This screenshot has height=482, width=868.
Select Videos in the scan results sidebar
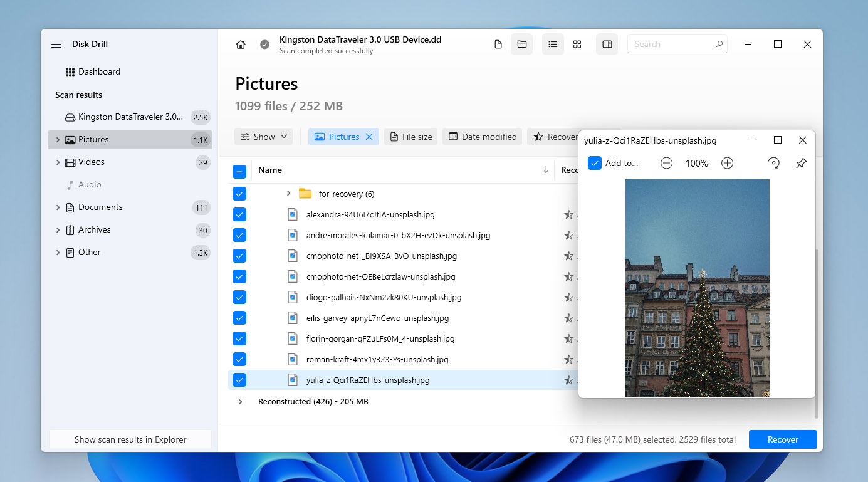[92, 162]
